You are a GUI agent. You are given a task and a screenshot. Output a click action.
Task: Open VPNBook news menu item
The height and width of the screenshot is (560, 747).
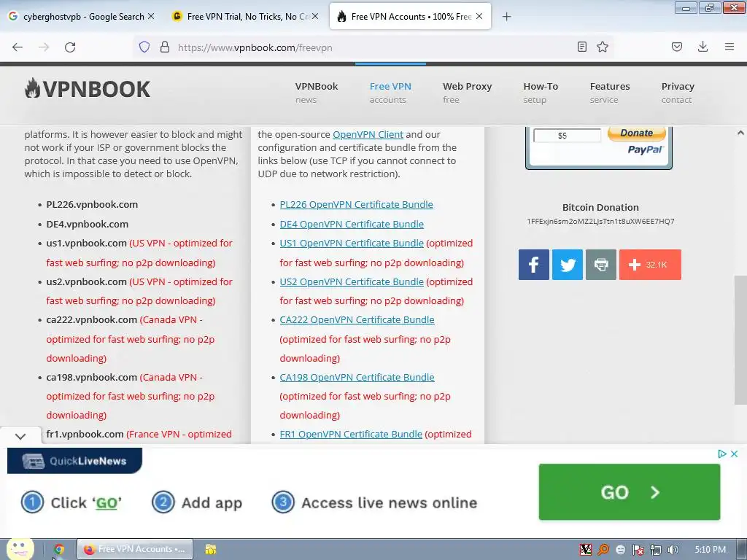pos(317,93)
